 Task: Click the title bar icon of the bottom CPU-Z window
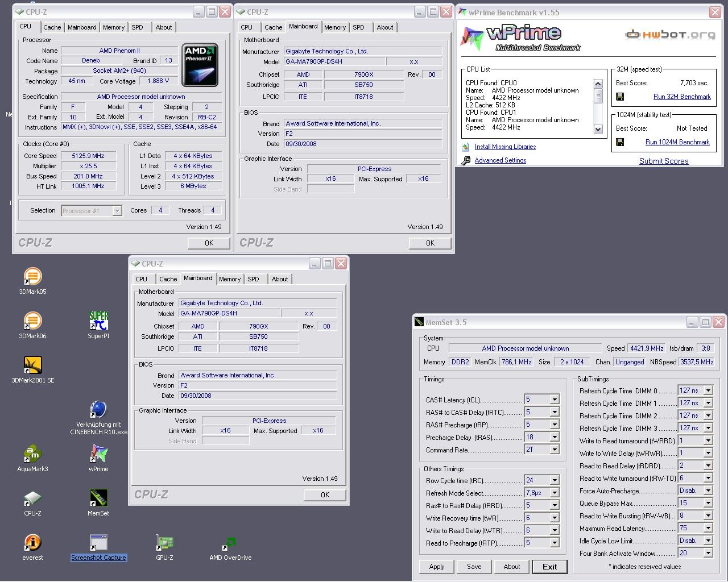[x=135, y=264]
